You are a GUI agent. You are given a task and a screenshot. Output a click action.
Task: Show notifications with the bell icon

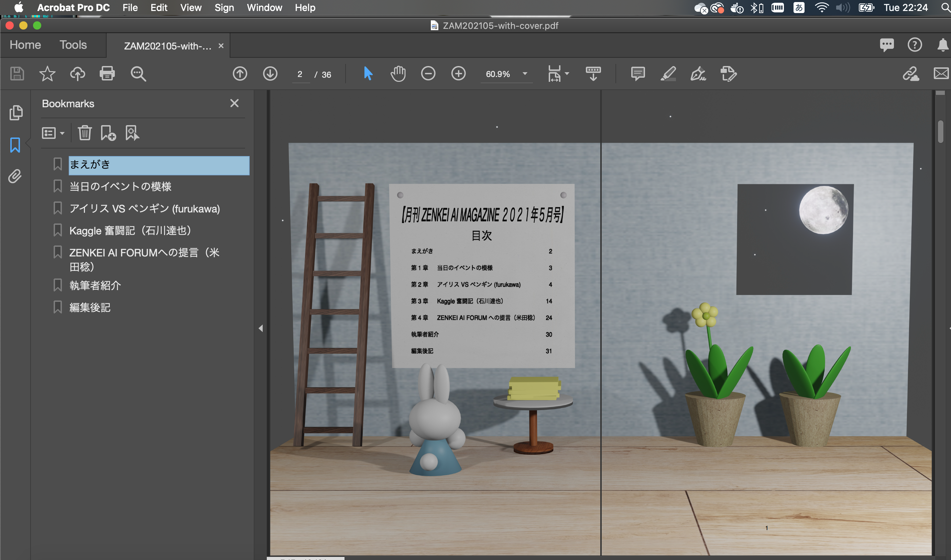tap(943, 45)
